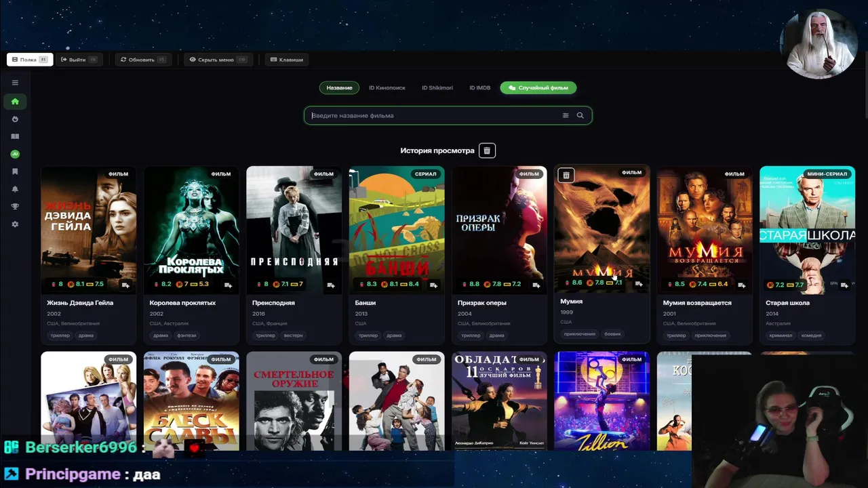Screen dimensions: 868x488
Task: Open notifications bell in the sidebar
Action: (x=15, y=189)
